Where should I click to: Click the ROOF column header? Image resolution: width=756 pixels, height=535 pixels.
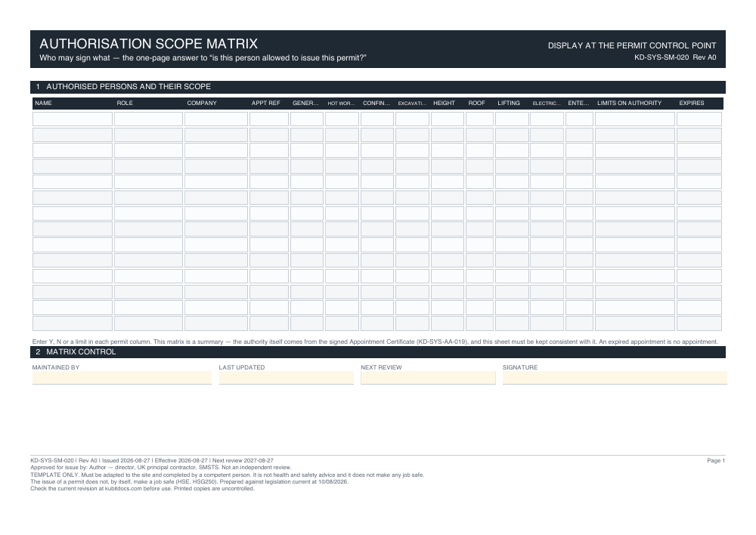tap(476, 103)
